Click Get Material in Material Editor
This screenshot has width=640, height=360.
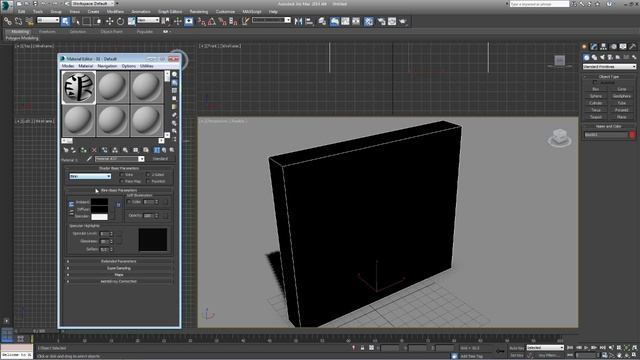tap(66, 150)
